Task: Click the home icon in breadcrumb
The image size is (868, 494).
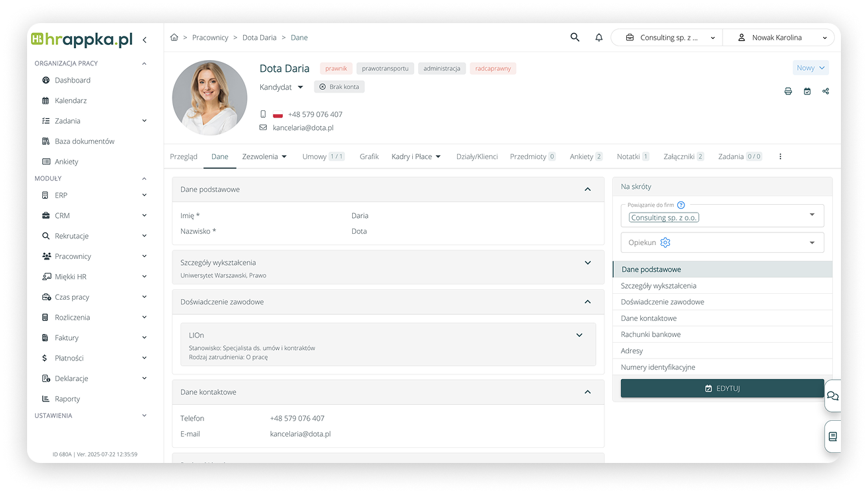Action: point(174,38)
